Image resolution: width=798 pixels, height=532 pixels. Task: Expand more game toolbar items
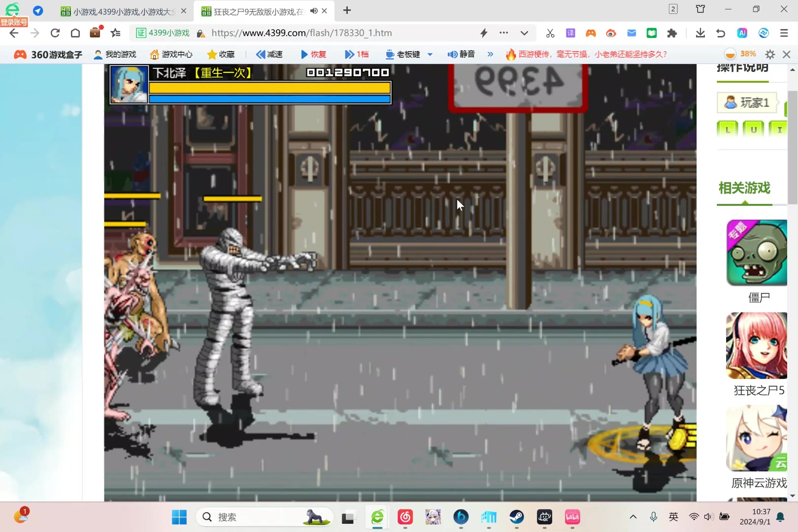coord(490,54)
